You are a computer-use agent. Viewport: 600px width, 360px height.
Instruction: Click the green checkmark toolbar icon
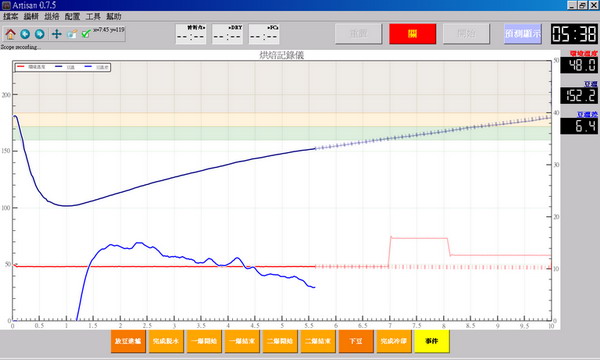click(86, 34)
